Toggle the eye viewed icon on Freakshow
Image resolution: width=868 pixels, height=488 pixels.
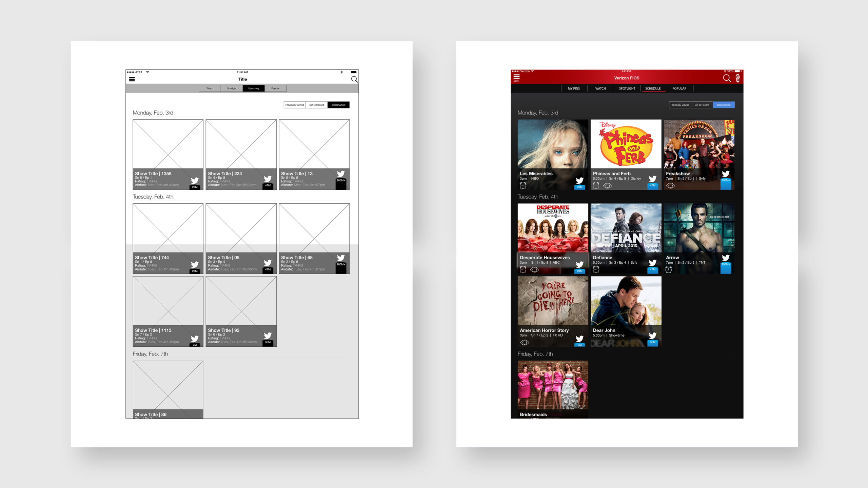tap(670, 186)
